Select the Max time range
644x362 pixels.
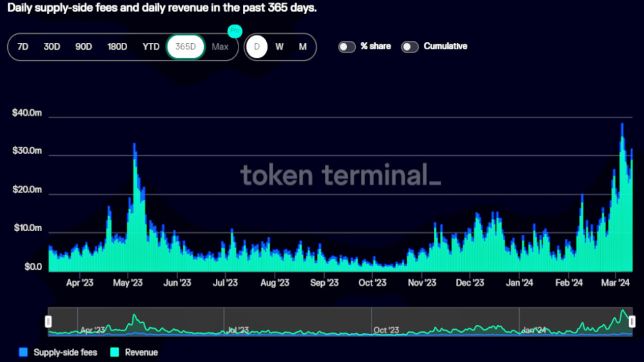pyautogui.click(x=220, y=47)
